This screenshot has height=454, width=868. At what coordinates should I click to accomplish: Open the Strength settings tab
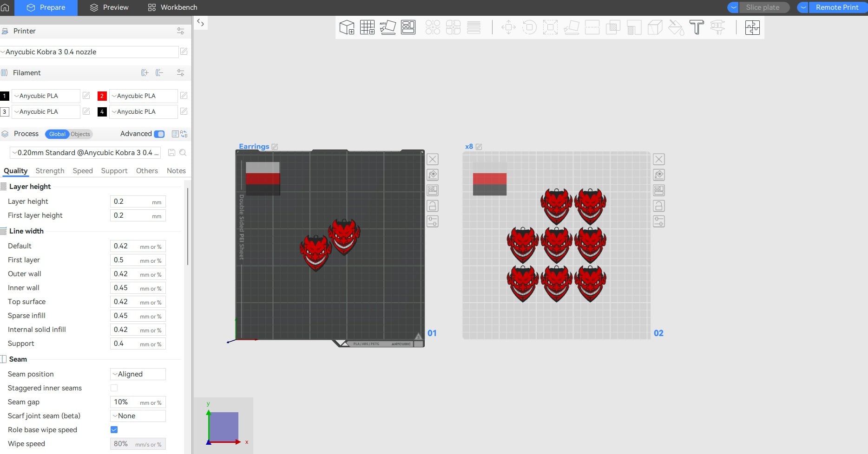(50, 171)
